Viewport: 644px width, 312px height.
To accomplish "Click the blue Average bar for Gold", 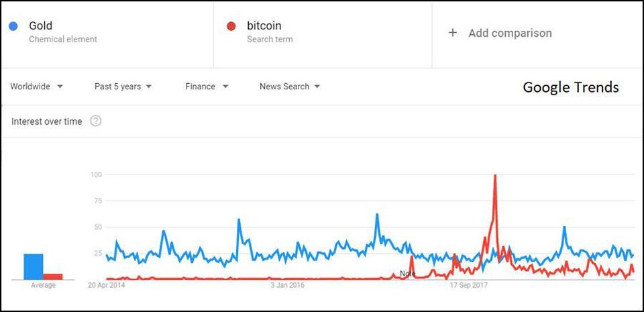I will pyautogui.click(x=34, y=266).
